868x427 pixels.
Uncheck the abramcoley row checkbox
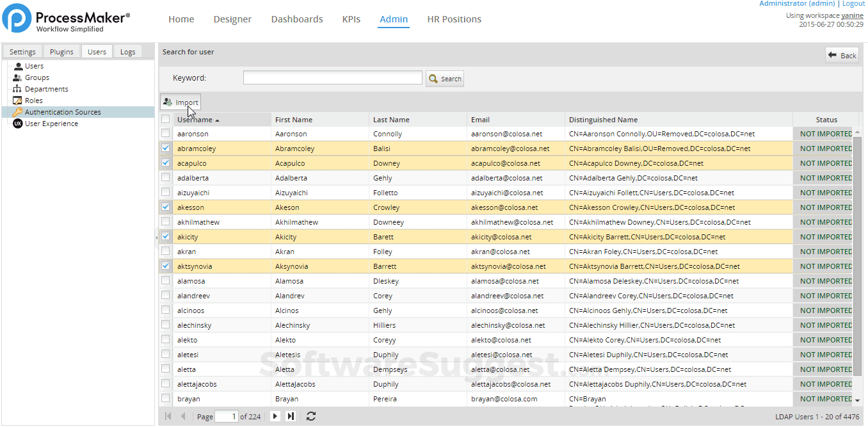click(166, 148)
